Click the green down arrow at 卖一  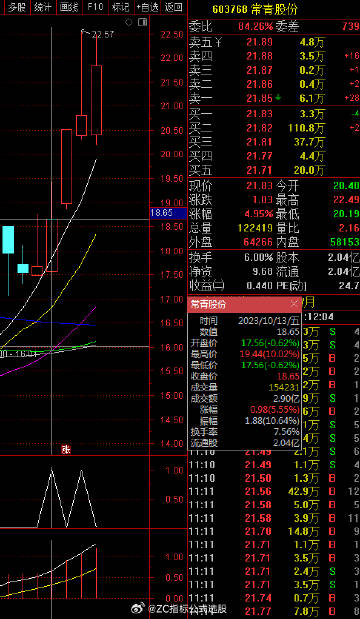click(278, 97)
